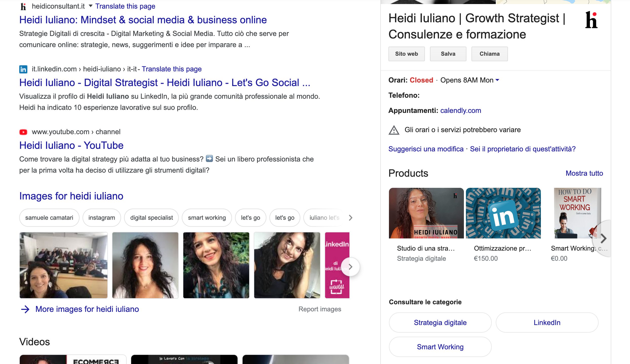Click Mostra tutto in Products section
This screenshot has height=364, width=630.
click(584, 173)
